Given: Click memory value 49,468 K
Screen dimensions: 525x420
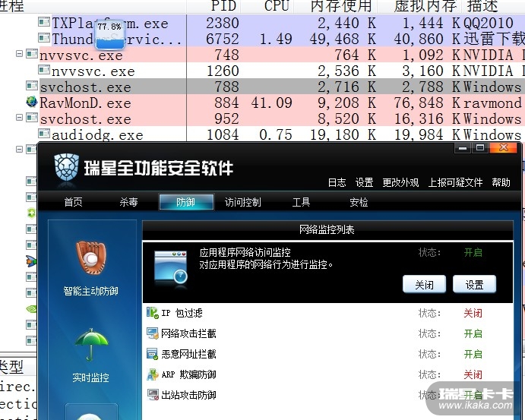Looking at the screenshot, I should [x=343, y=39].
